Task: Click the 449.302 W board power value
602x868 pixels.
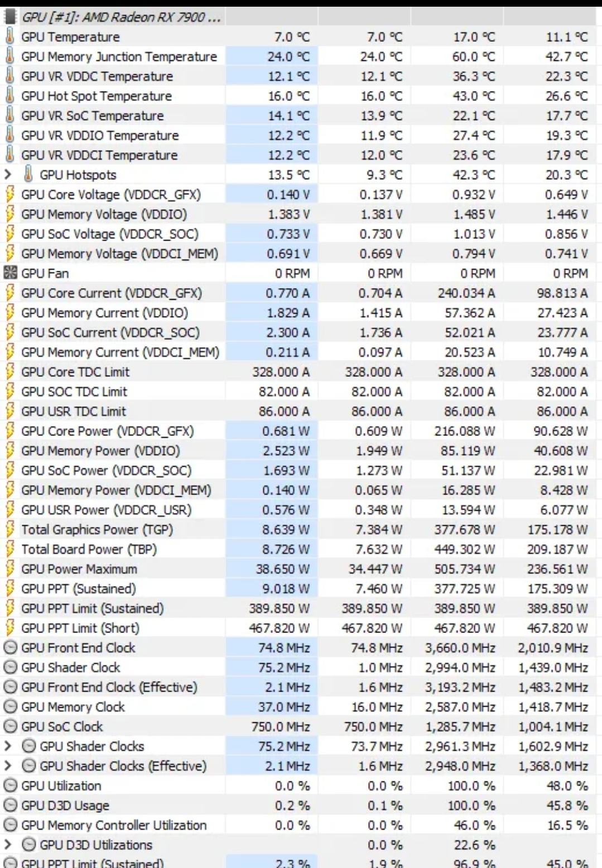Action: coord(464,549)
